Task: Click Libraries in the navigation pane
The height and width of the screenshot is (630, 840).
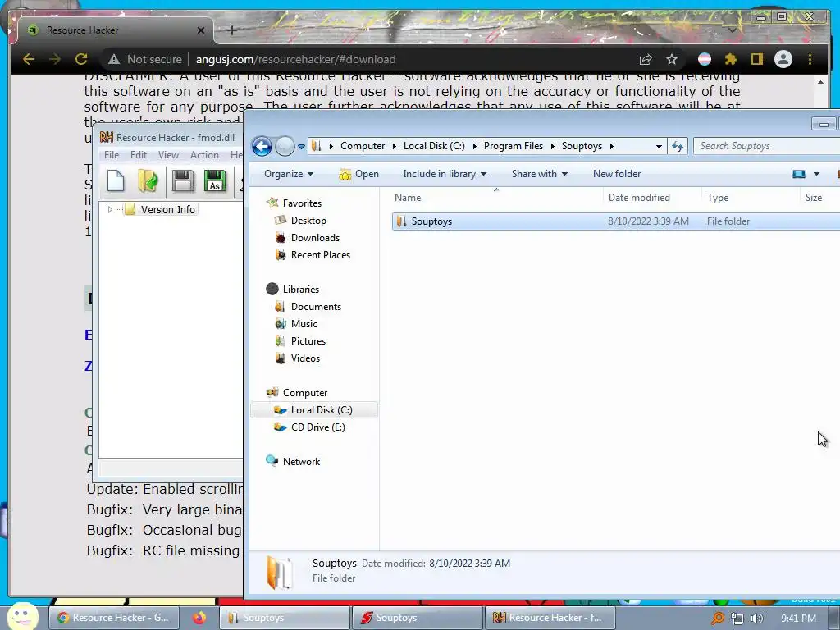Action: point(300,290)
